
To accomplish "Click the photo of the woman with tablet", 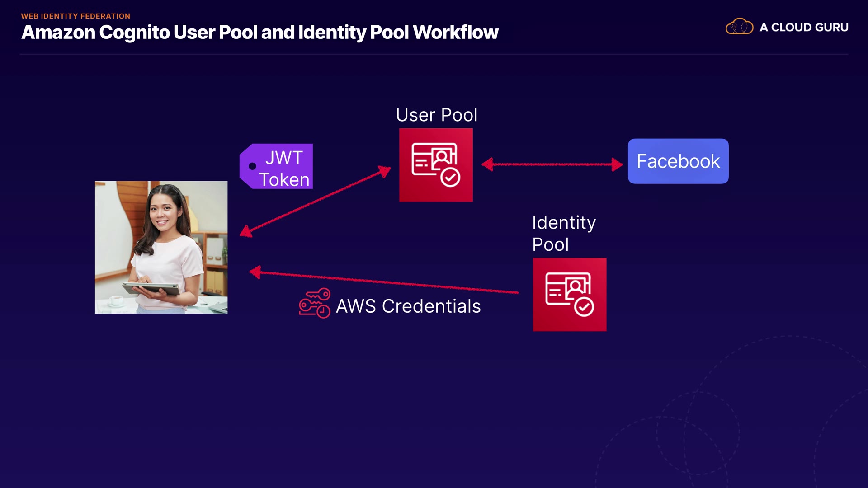I will 161,247.
